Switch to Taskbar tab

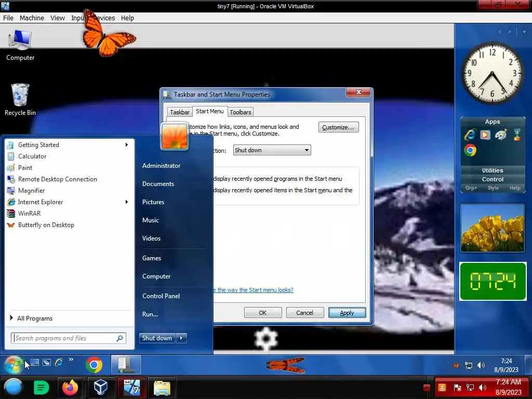pos(179,112)
